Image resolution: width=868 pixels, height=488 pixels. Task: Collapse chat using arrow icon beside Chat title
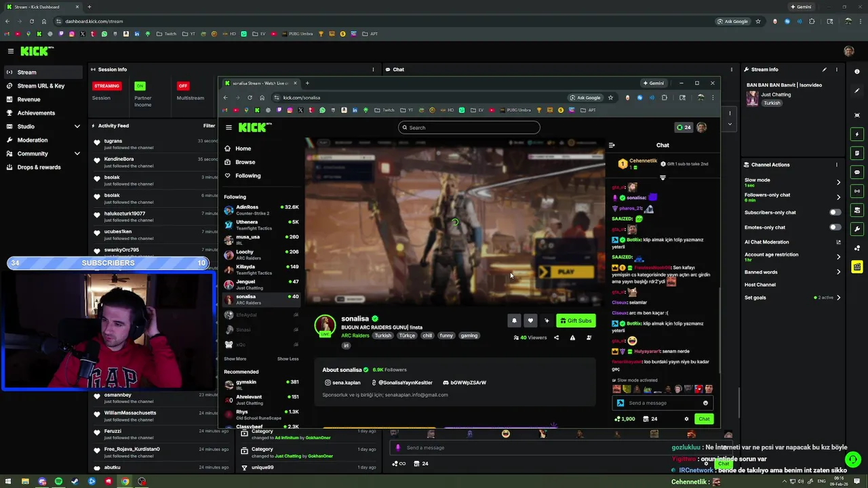tap(612, 145)
